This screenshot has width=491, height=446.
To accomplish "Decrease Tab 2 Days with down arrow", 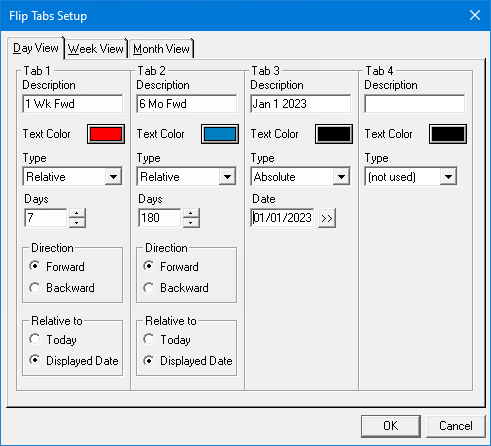I will click(191, 223).
